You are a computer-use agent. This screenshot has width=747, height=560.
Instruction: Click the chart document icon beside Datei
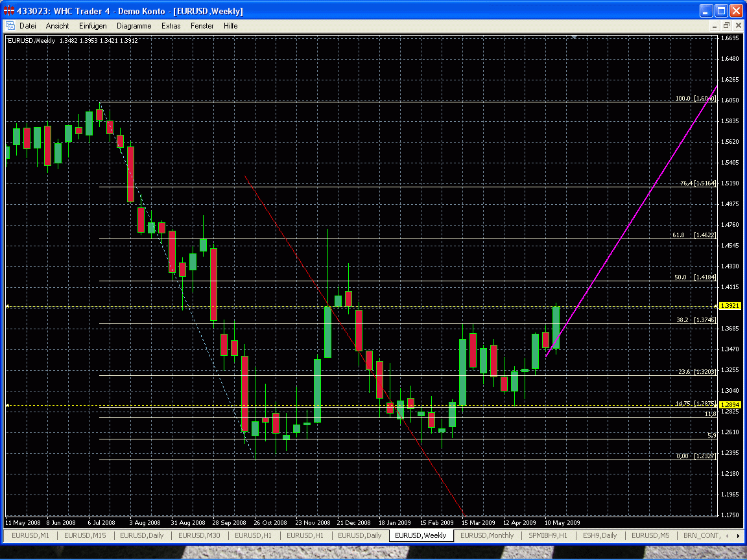(x=10, y=26)
